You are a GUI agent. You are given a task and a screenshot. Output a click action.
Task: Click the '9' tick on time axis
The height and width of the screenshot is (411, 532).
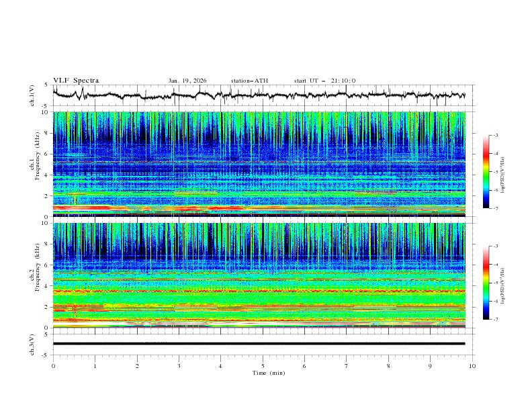point(430,366)
